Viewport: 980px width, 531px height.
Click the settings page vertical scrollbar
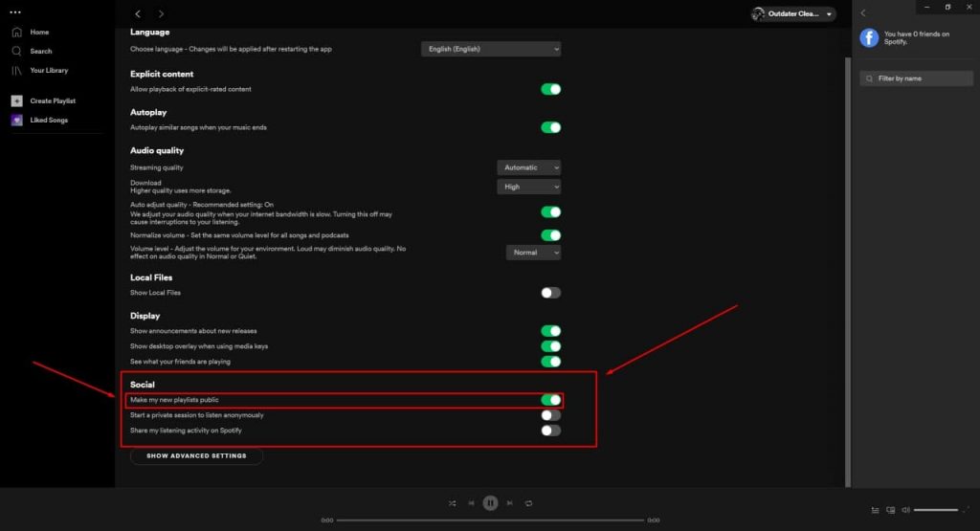point(848,272)
